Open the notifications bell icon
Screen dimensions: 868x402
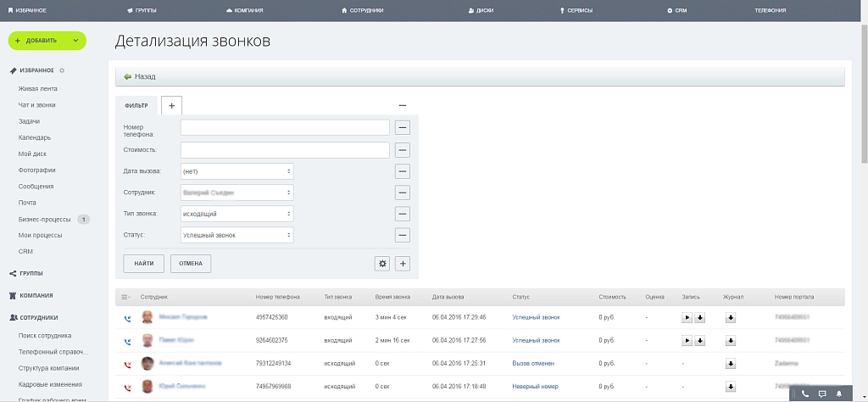[x=839, y=394]
